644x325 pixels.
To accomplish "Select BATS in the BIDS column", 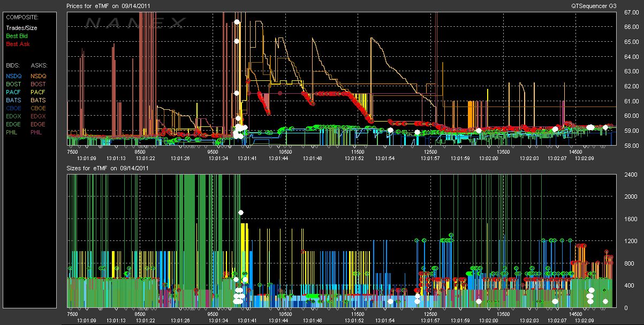I will point(13,100).
